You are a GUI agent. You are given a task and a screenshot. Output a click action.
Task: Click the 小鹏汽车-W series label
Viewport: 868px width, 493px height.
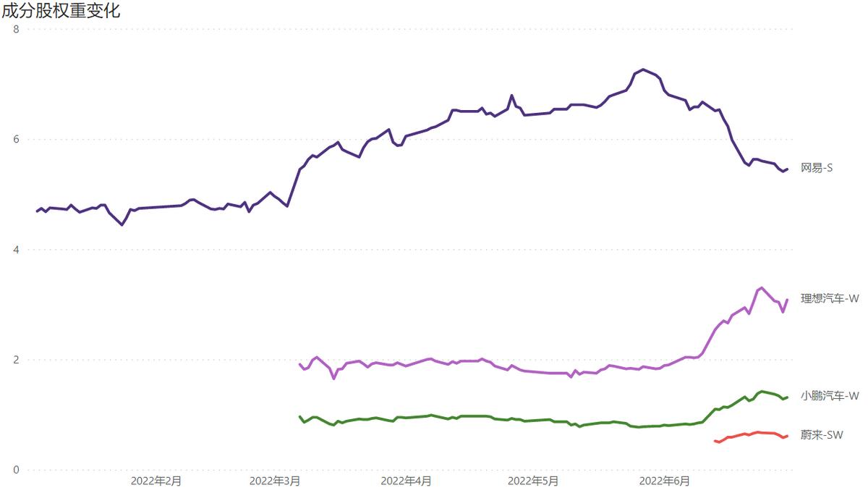click(830, 395)
